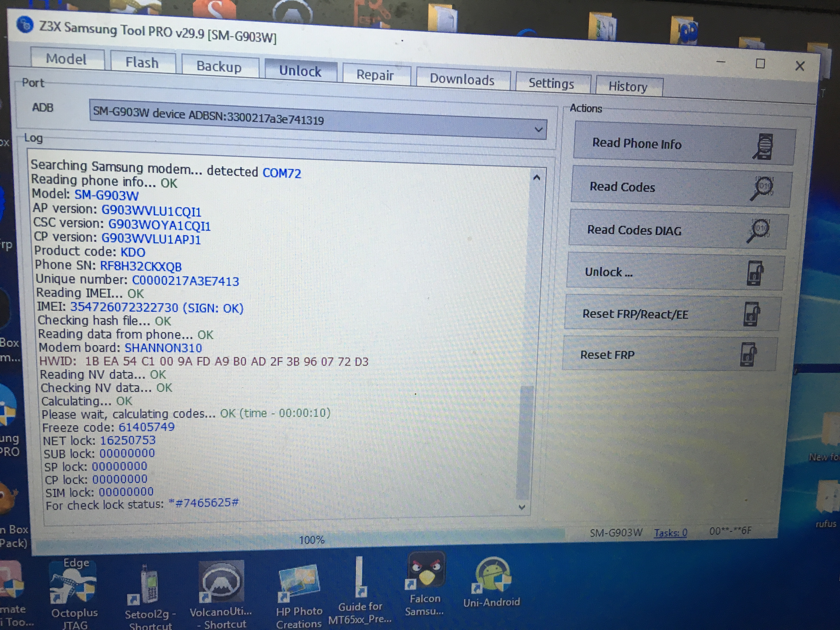Click the SUB lock 00000000 value
Viewport: 840px width, 630px height.
tap(127, 453)
